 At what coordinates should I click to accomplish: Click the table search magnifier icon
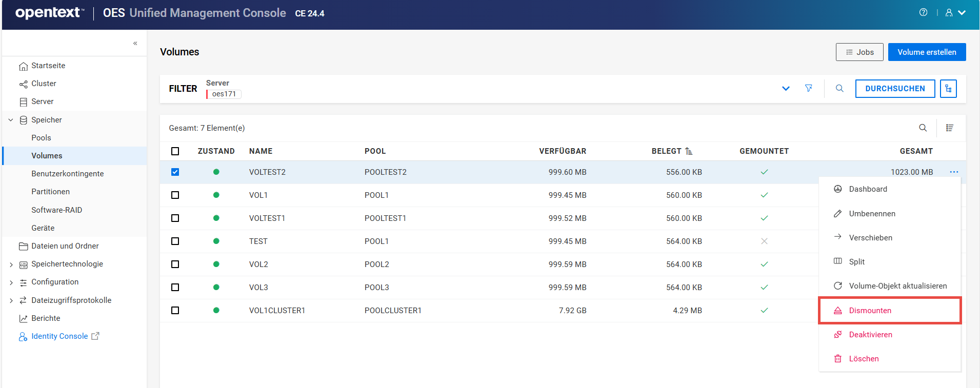[x=923, y=128]
